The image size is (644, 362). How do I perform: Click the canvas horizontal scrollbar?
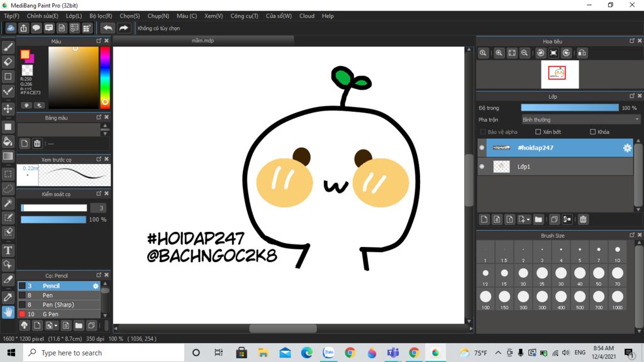pos(283,328)
